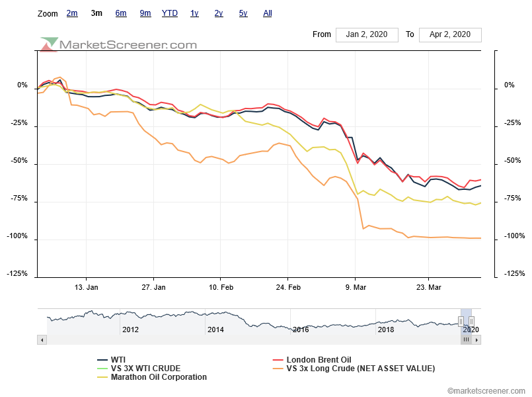Grab the navigator left range handle
This screenshot has height=397, width=532.
click(x=461, y=321)
